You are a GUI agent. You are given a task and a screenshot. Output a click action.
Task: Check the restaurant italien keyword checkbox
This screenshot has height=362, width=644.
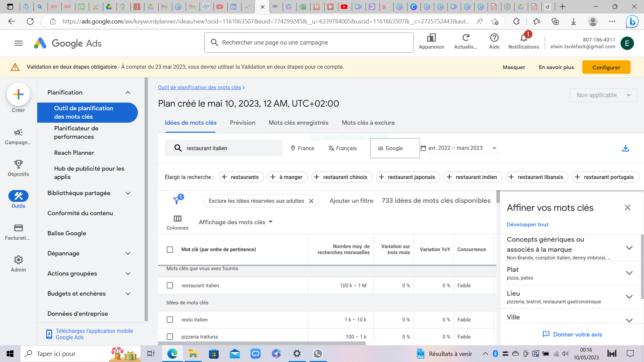pos(170,286)
